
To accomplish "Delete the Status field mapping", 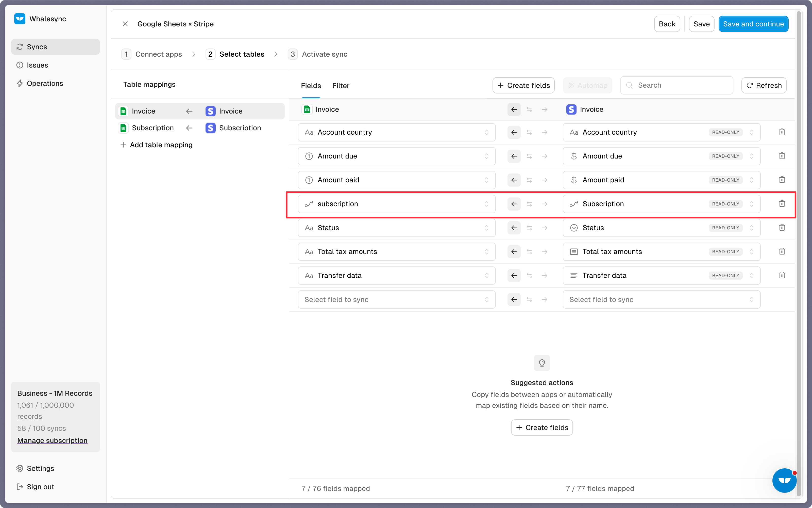I will (x=782, y=228).
